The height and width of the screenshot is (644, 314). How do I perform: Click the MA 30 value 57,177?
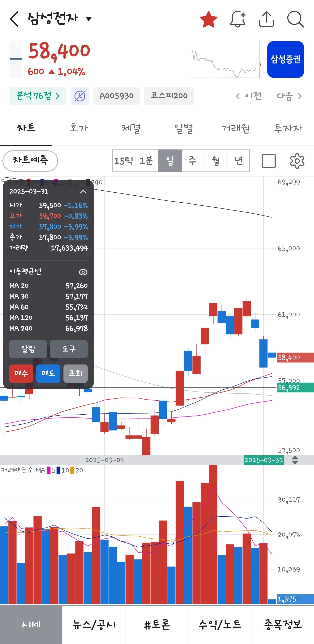[x=77, y=297]
